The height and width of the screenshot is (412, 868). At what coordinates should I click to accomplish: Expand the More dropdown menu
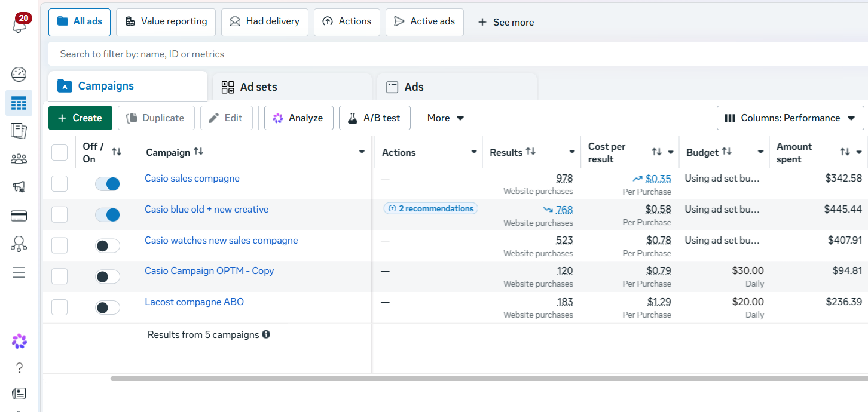pyautogui.click(x=446, y=118)
